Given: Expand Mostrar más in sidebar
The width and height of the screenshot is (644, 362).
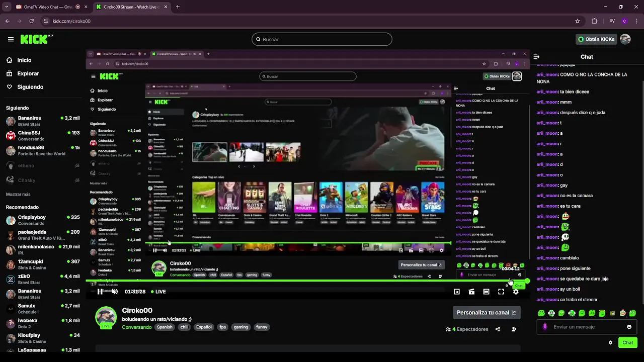Looking at the screenshot, I should coord(18,194).
